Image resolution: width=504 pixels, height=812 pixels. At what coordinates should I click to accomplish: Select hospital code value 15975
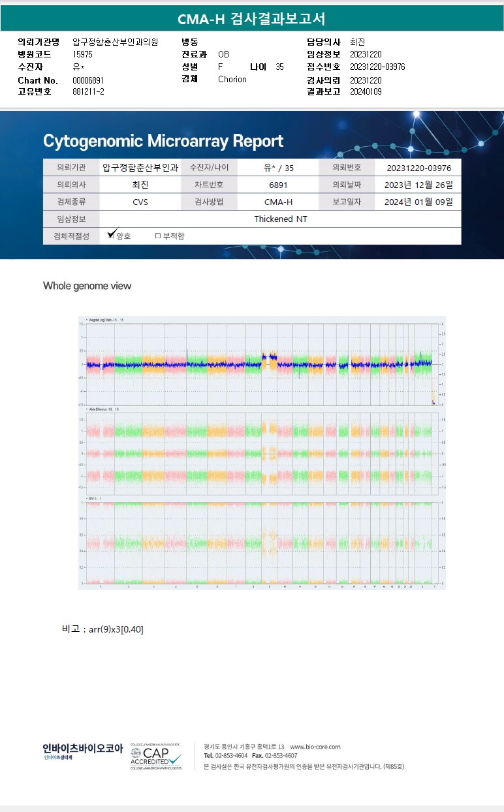click(82, 55)
